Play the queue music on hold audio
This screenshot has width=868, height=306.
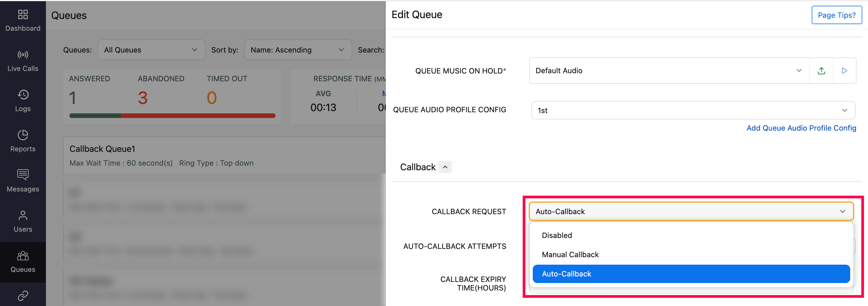point(844,71)
